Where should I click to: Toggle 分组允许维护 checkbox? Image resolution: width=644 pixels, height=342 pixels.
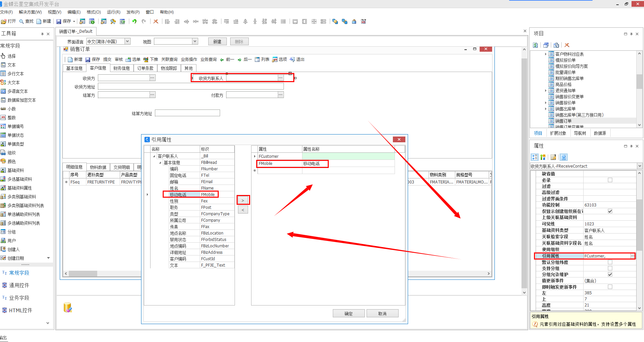click(610, 274)
